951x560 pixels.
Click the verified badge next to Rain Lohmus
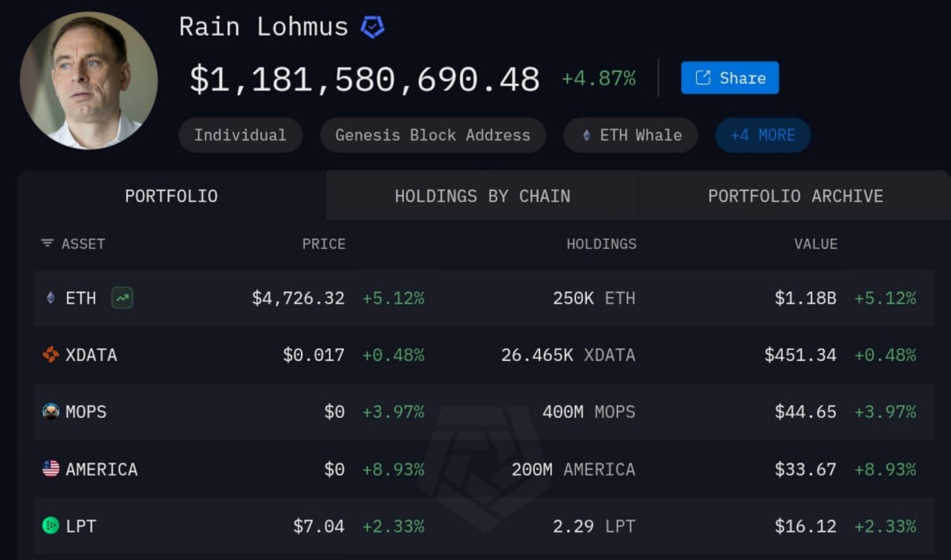click(372, 28)
